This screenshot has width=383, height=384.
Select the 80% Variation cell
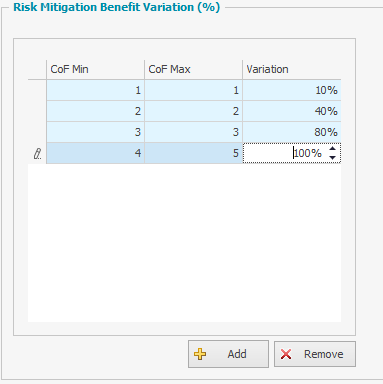click(292, 132)
